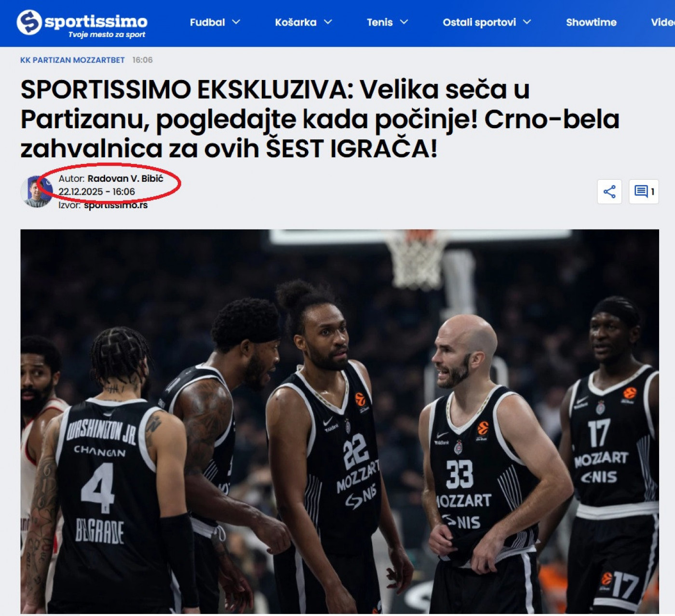Open the Showtime menu item

tap(591, 22)
